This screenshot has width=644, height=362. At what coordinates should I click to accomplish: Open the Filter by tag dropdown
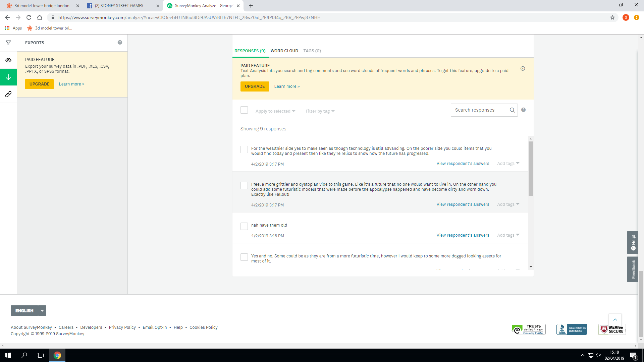coord(320,111)
